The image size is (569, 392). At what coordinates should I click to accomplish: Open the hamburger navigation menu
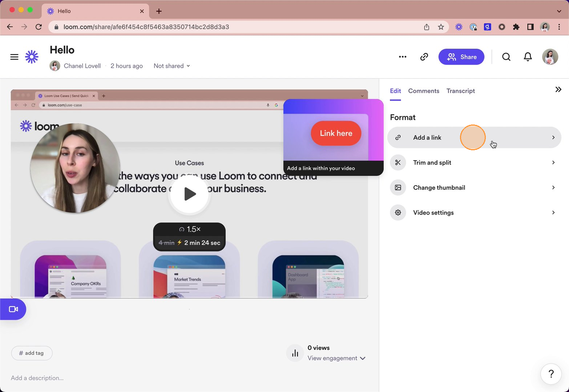coord(14,57)
